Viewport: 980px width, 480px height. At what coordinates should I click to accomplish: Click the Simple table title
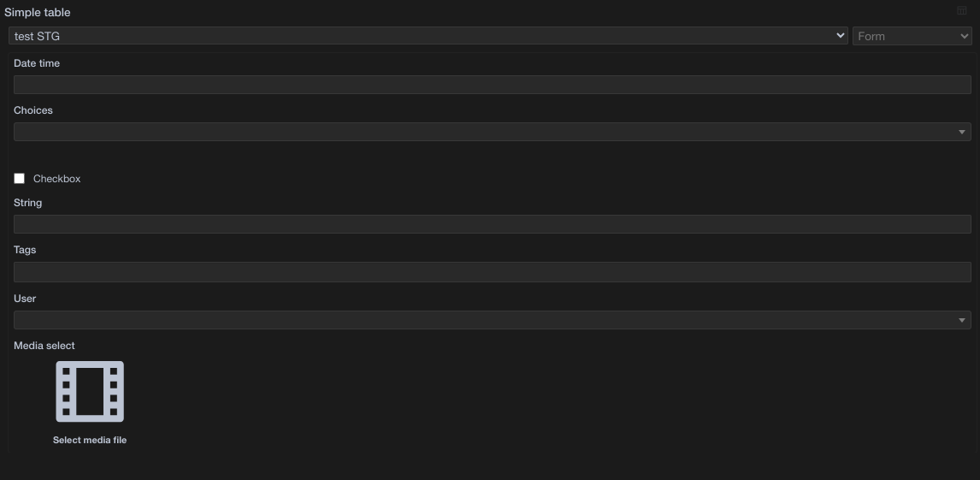coord(38,13)
